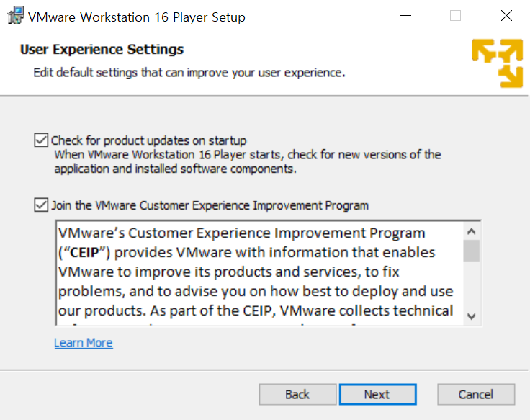Minimize the setup window
This screenshot has height=420, width=530.
[405, 16]
